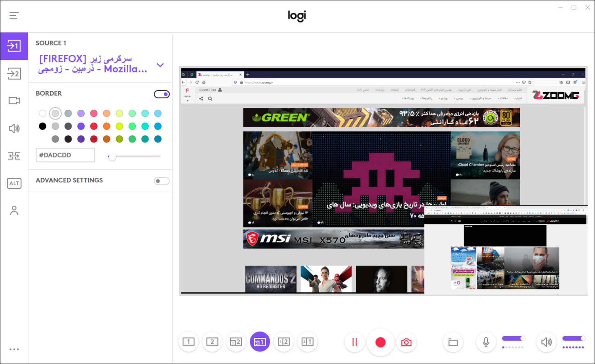Open the recordings folder

click(x=453, y=342)
